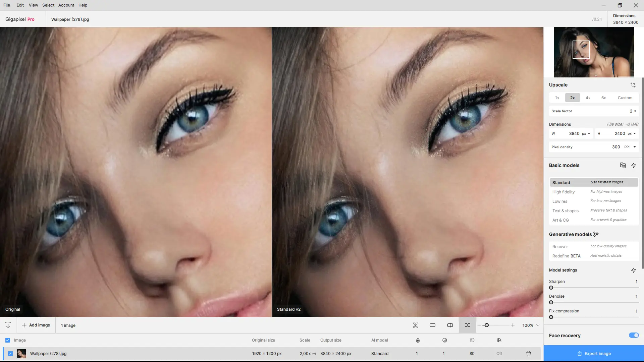Uncheck the Wallpaper (278).jpg row checkbox
The image size is (644, 362).
10,354
